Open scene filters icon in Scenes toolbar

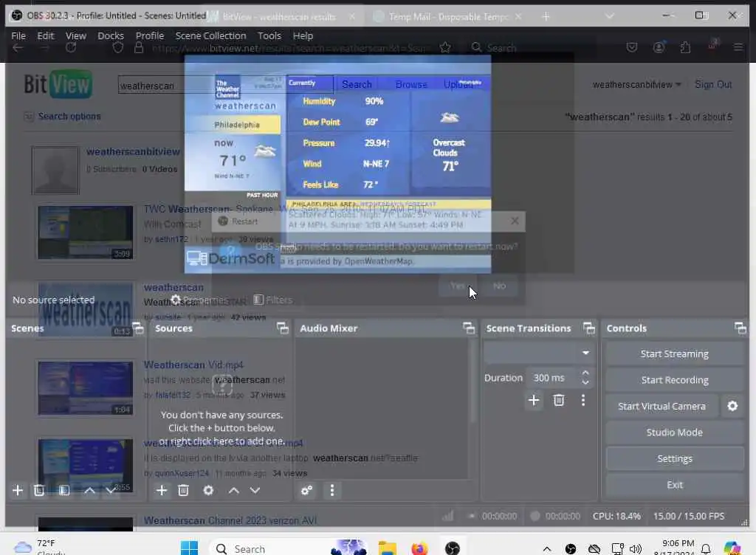[63, 491]
